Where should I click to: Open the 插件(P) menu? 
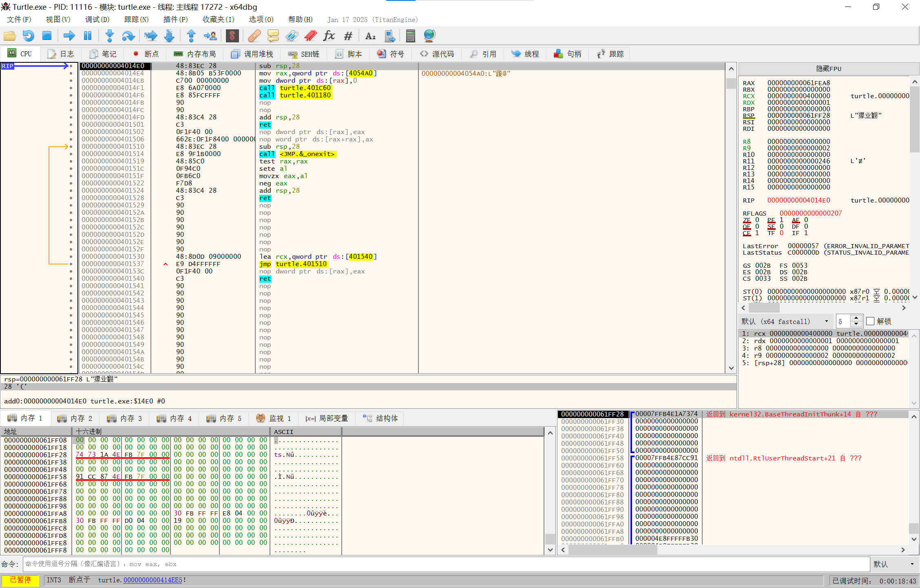point(175,19)
